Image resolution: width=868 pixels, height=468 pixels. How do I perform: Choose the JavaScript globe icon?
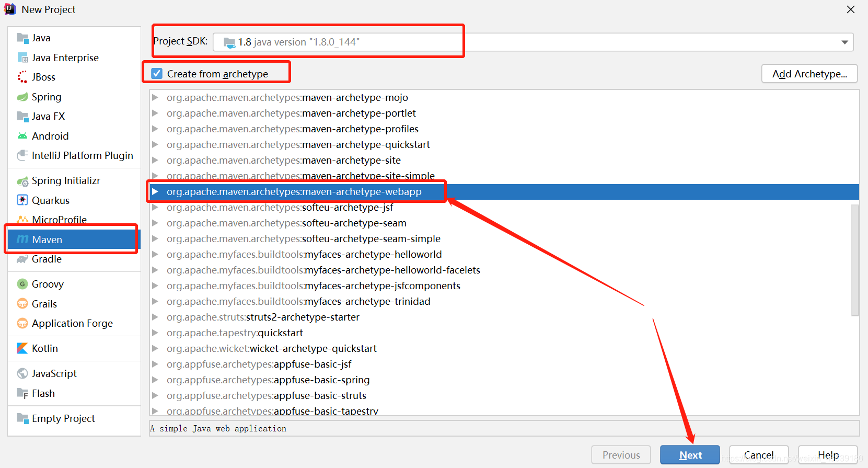(x=22, y=373)
